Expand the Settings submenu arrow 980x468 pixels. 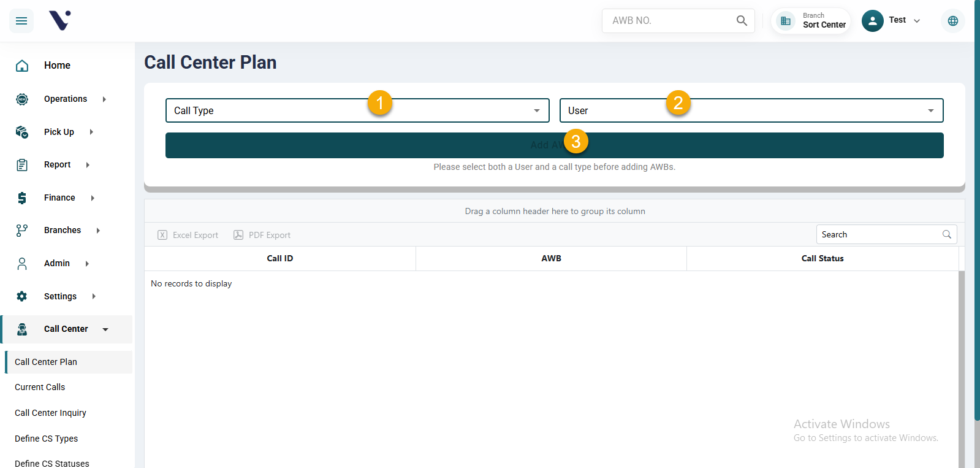point(94,296)
